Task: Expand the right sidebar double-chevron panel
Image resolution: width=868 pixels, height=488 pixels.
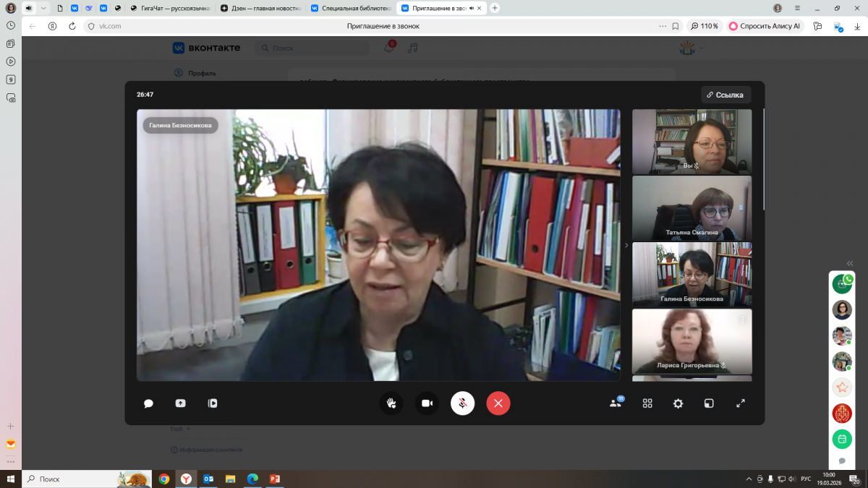Action: tap(850, 263)
